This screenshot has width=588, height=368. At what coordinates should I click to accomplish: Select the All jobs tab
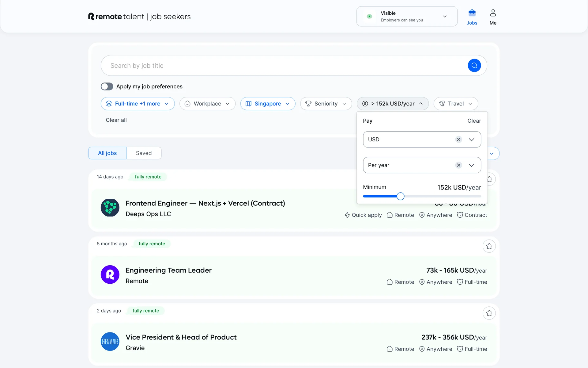tap(107, 153)
